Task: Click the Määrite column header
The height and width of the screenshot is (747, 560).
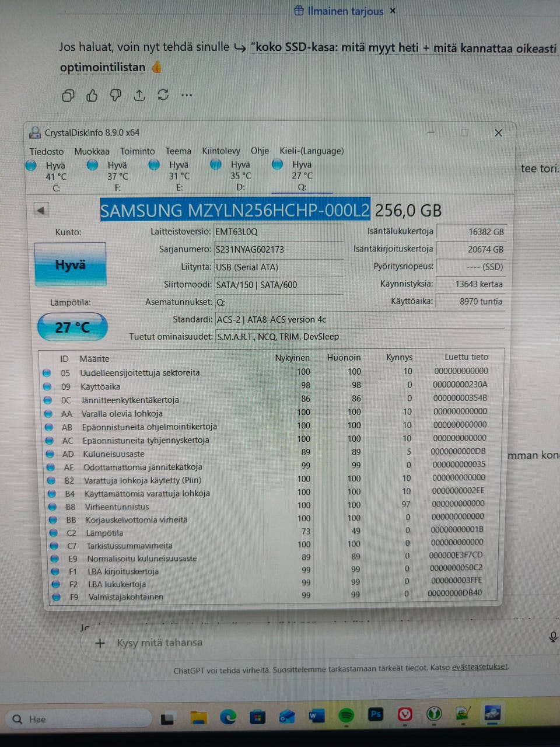Action: pos(94,358)
